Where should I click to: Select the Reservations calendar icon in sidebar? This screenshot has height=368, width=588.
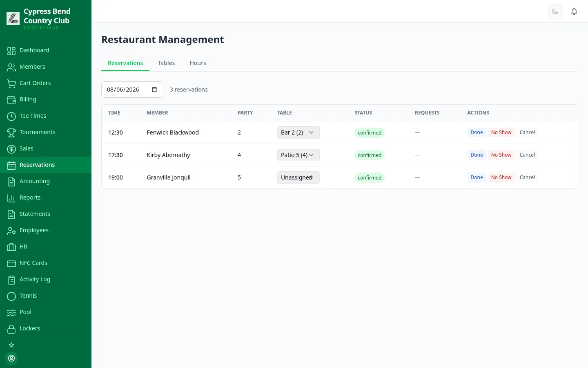(11, 165)
